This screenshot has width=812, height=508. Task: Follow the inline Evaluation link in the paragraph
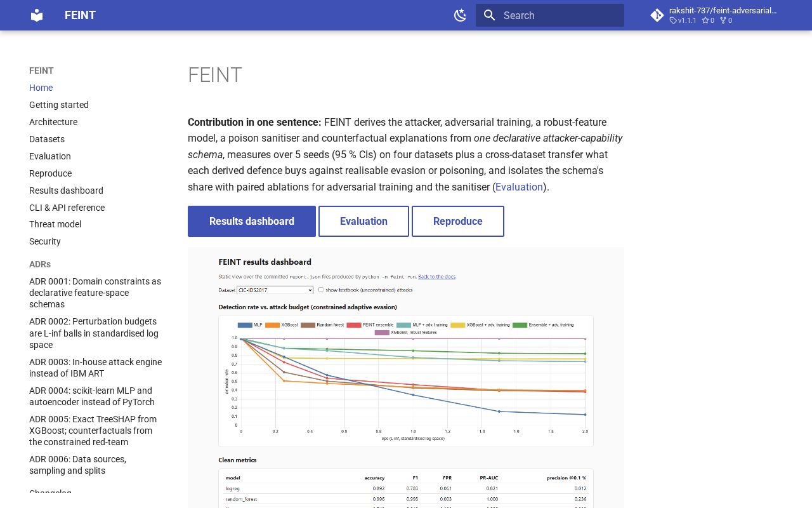pyautogui.click(x=519, y=187)
